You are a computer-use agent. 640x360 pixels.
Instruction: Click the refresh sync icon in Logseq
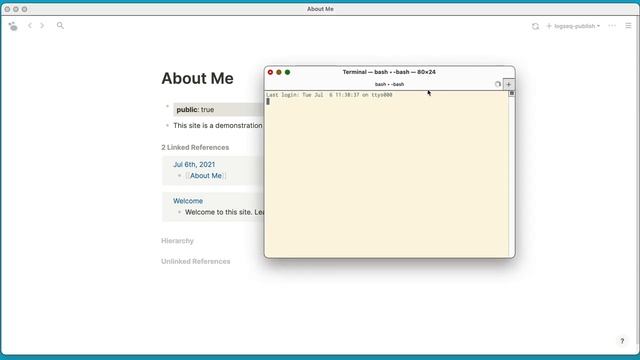point(535,26)
